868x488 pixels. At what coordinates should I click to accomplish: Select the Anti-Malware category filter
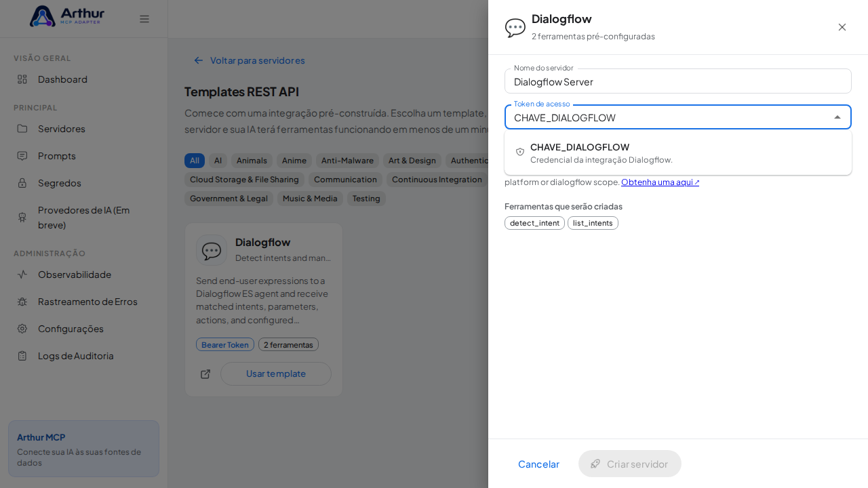pos(347,161)
